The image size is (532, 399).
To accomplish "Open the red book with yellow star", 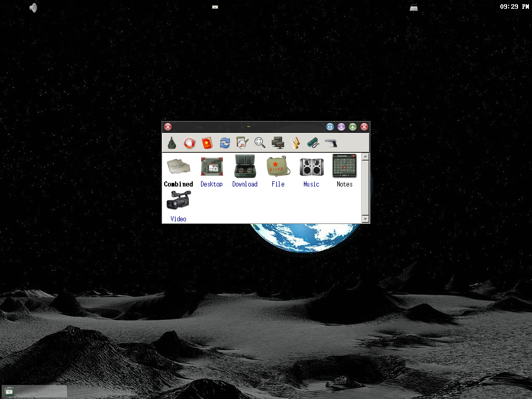I will (207, 143).
